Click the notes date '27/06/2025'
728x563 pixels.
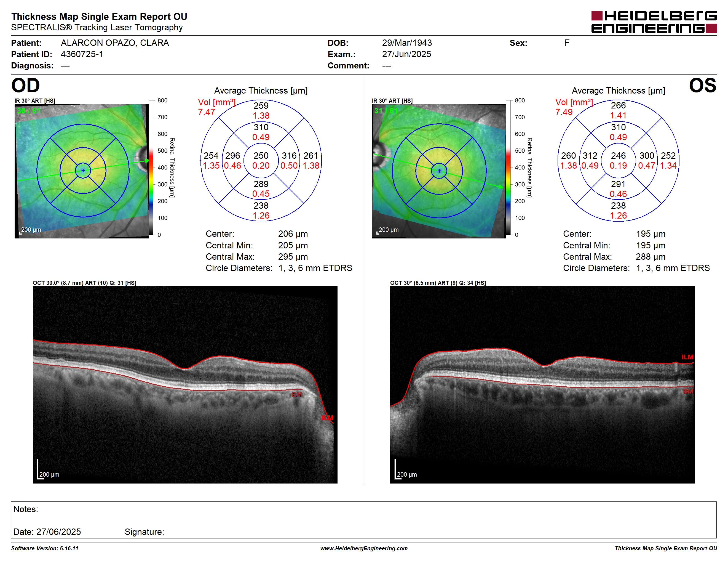point(59,532)
